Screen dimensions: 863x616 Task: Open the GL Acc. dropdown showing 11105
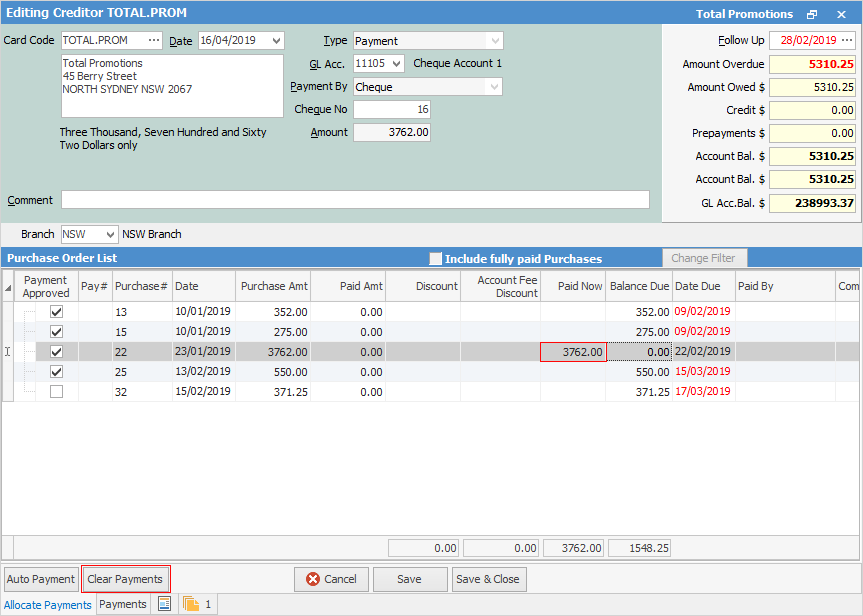coord(396,64)
